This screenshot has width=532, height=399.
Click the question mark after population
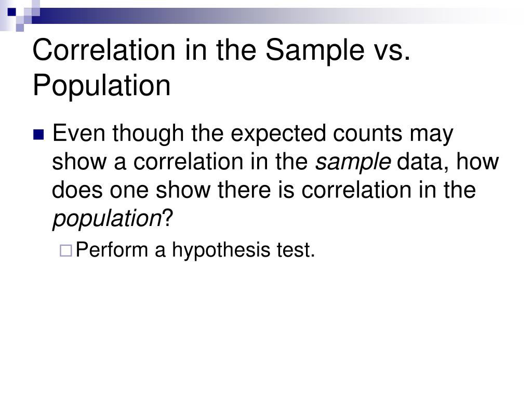coord(168,218)
